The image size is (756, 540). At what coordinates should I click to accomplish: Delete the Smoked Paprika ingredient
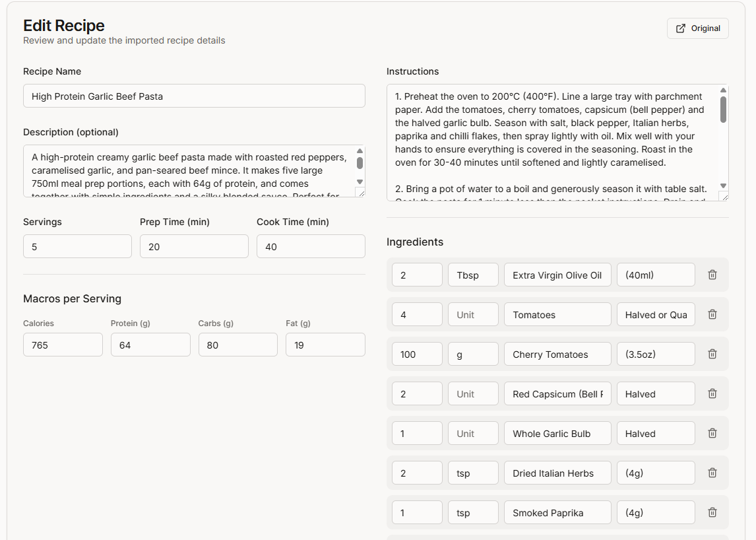pyautogui.click(x=712, y=512)
